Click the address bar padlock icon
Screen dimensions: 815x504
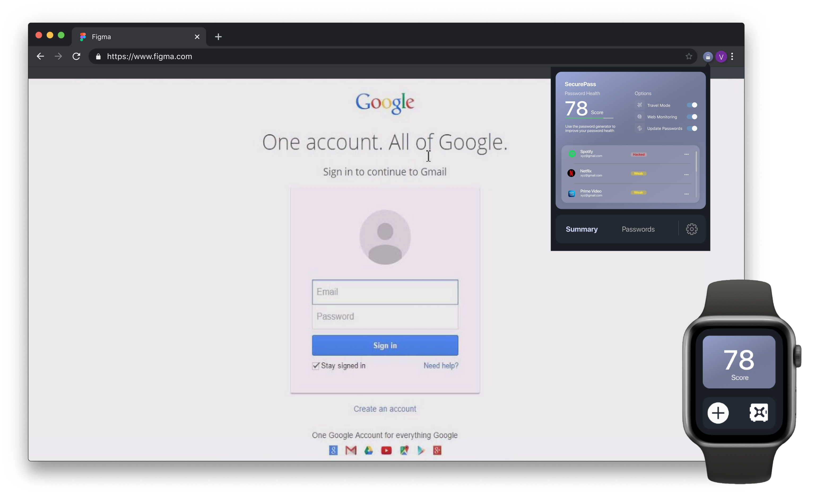click(98, 57)
